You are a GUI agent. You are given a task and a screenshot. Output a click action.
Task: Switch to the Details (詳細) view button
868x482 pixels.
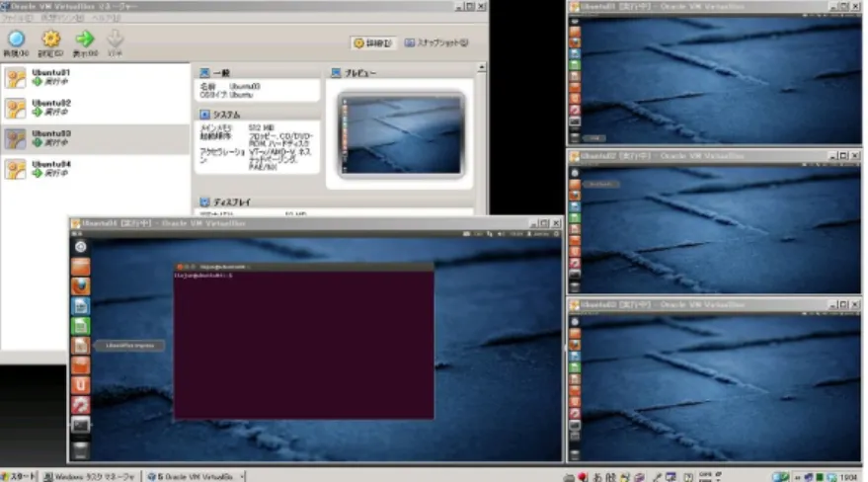(x=373, y=42)
